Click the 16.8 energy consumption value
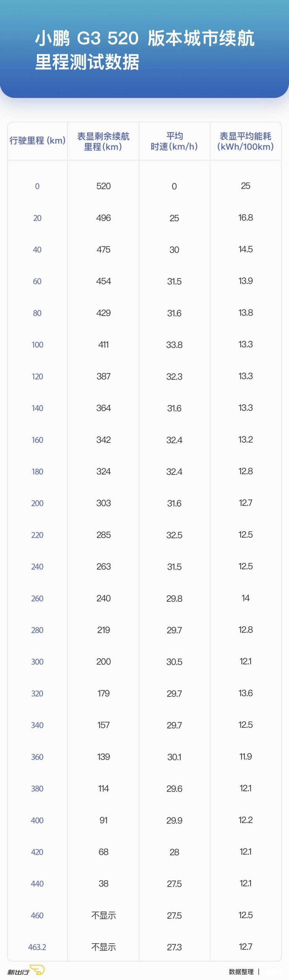The width and height of the screenshot is (289, 980). tap(246, 218)
